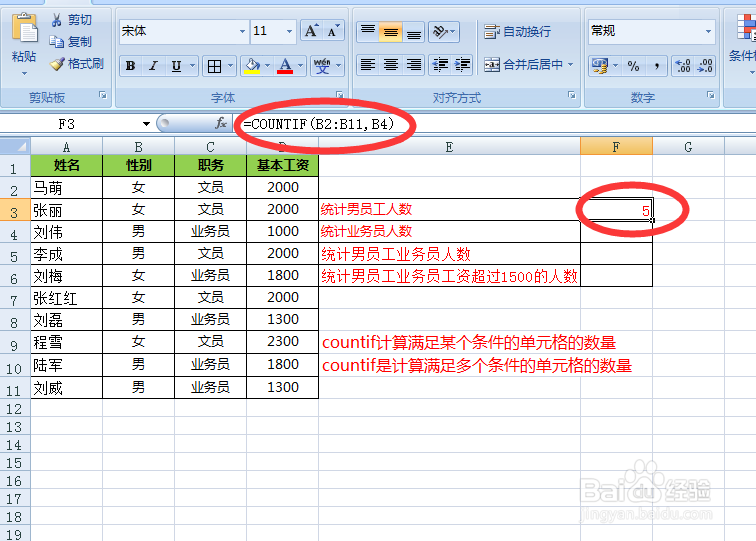Increase decimal places
756x541 pixels.
pyautogui.click(x=683, y=66)
